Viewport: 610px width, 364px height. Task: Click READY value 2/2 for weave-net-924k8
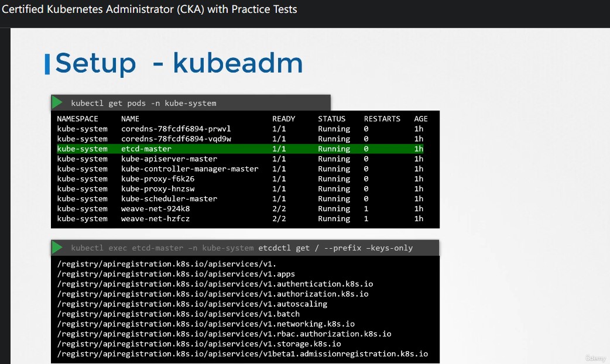279,208
